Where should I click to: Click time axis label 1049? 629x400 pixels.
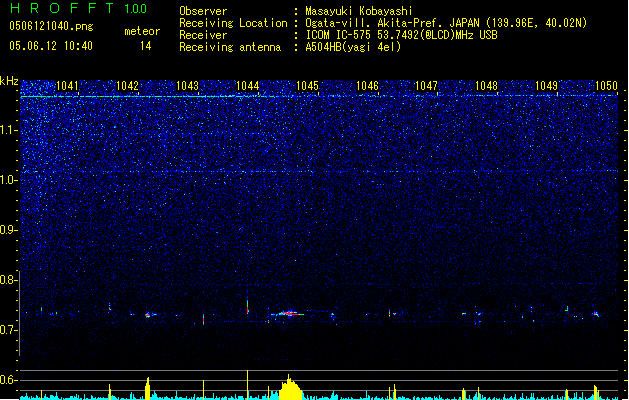coord(546,86)
